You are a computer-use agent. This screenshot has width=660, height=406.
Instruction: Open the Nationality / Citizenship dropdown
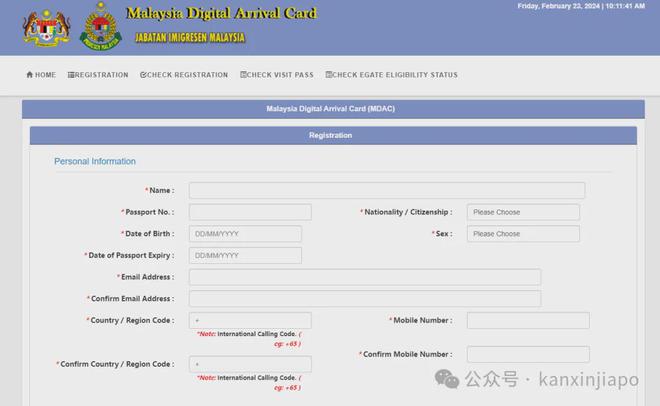click(523, 212)
